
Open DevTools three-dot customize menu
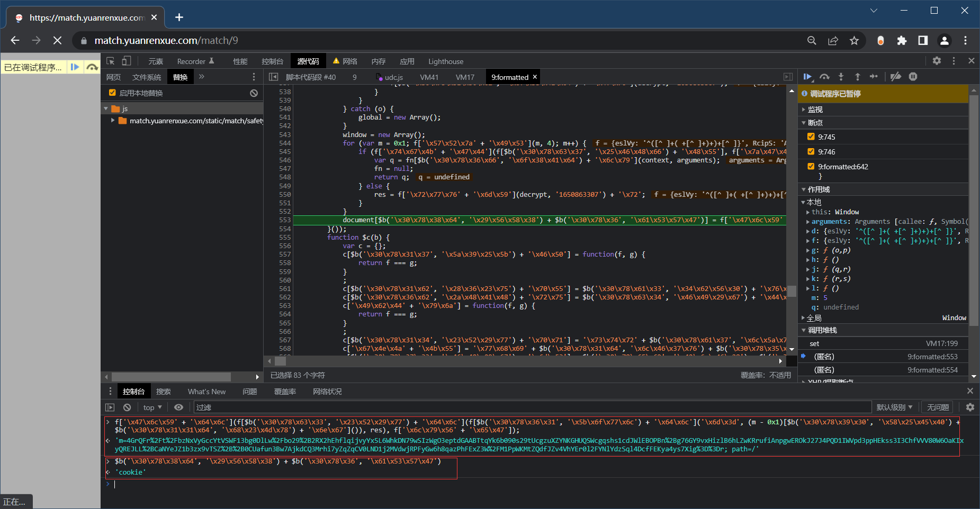point(954,61)
